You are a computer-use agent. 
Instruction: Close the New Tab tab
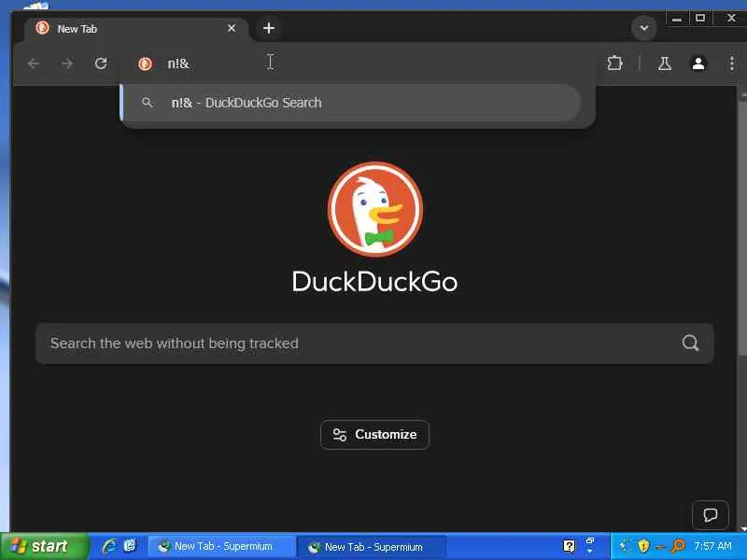232,29
